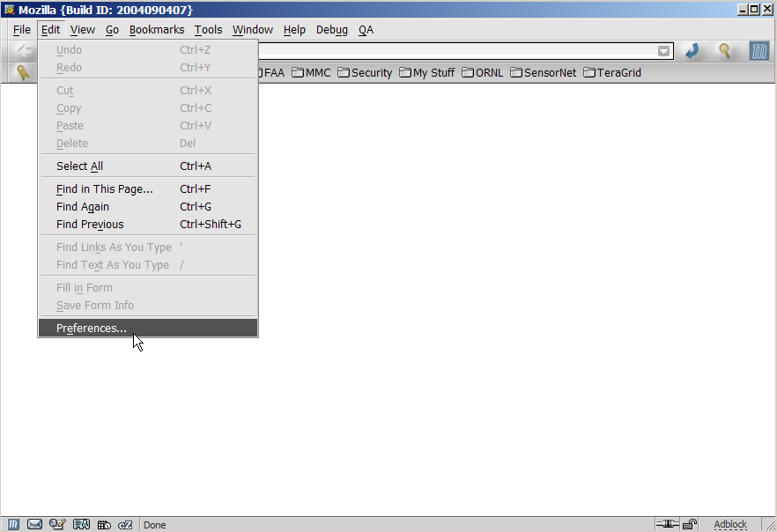Click the greyed Copy menu entry
The height and width of the screenshot is (532, 777).
click(x=148, y=108)
